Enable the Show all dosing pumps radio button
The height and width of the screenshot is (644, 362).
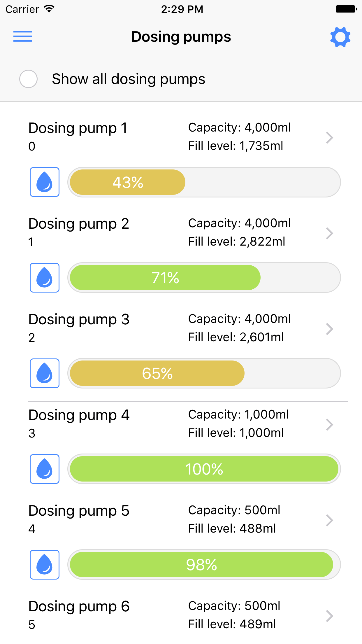(28, 79)
